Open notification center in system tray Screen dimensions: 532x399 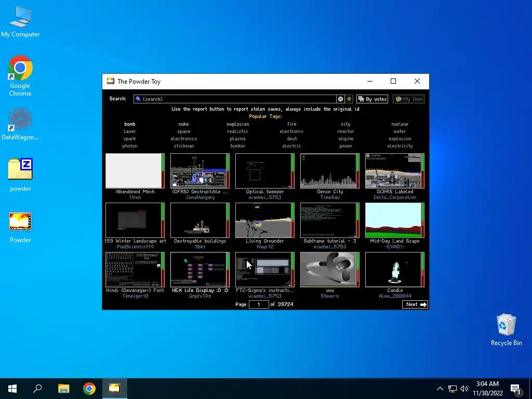516,389
